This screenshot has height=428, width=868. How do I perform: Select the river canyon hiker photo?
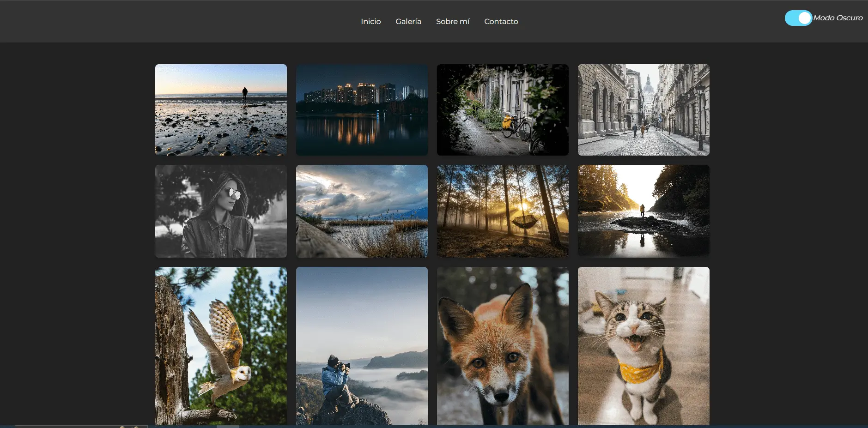tap(643, 211)
